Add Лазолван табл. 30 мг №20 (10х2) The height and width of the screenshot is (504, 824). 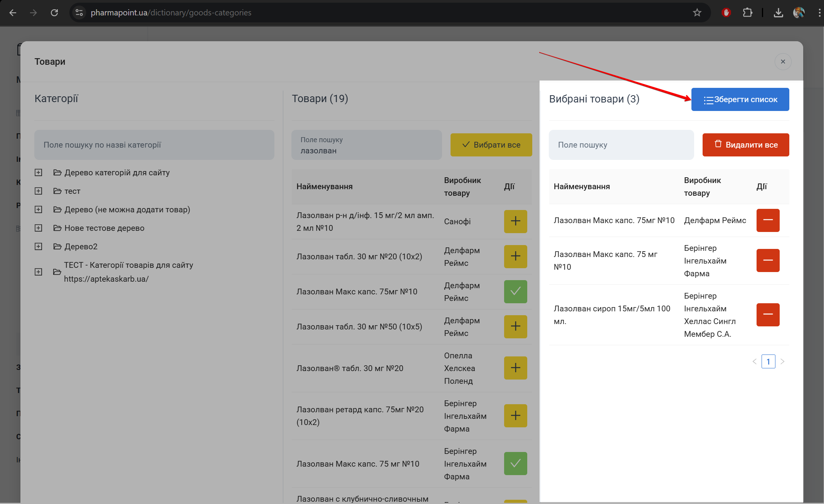(x=515, y=257)
